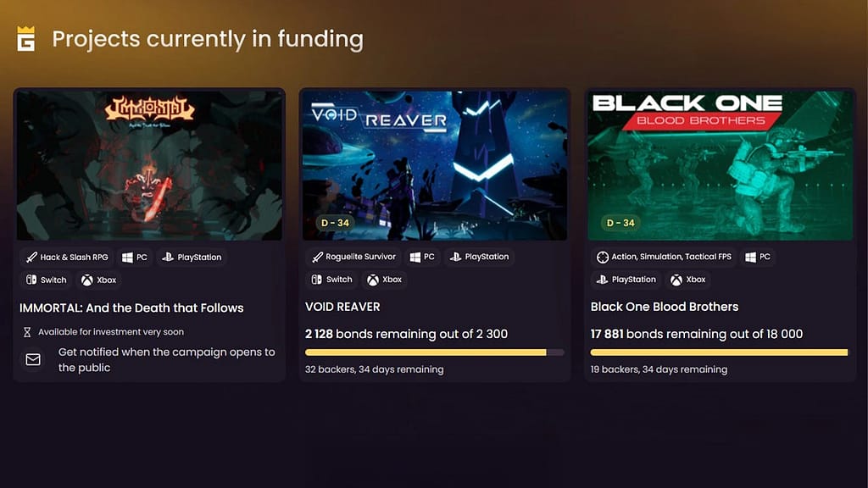Click the envelope notification icon

(x=33, y=360)
